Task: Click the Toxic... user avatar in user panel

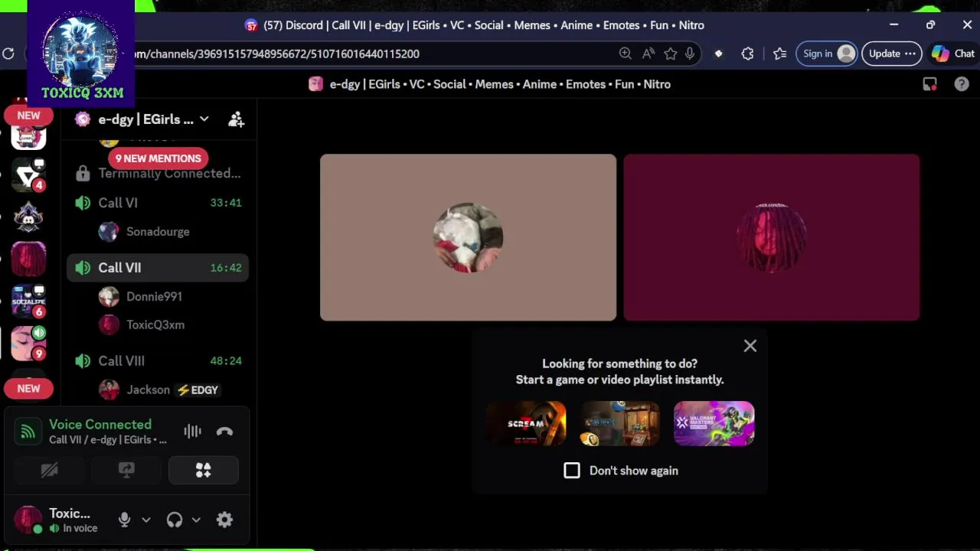Action: click(28, 520)
